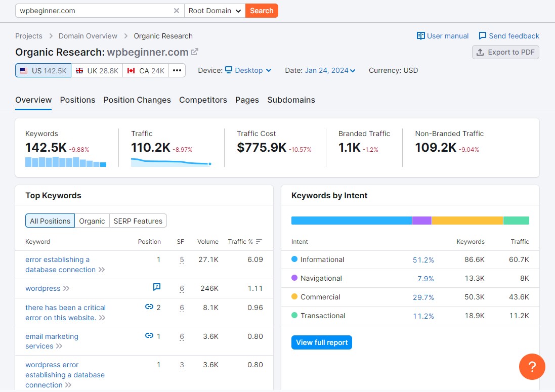Click the Keywords trend bar chart
The image size is (555, 392).
[x=66, y=162]
